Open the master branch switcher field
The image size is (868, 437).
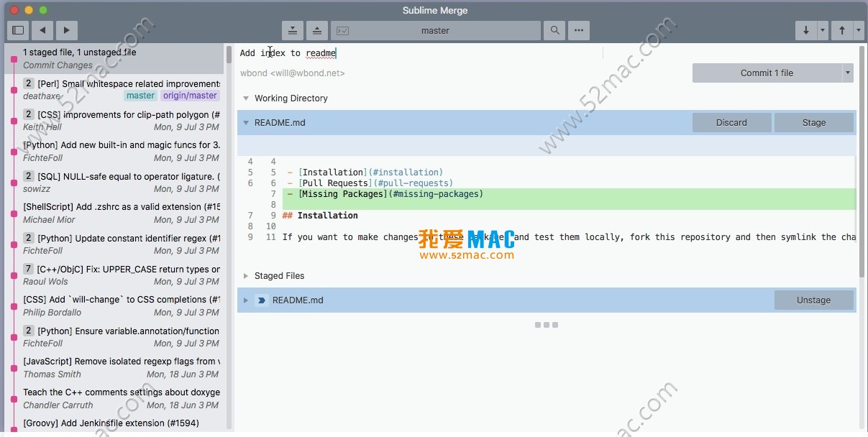[x=435, y=30]
